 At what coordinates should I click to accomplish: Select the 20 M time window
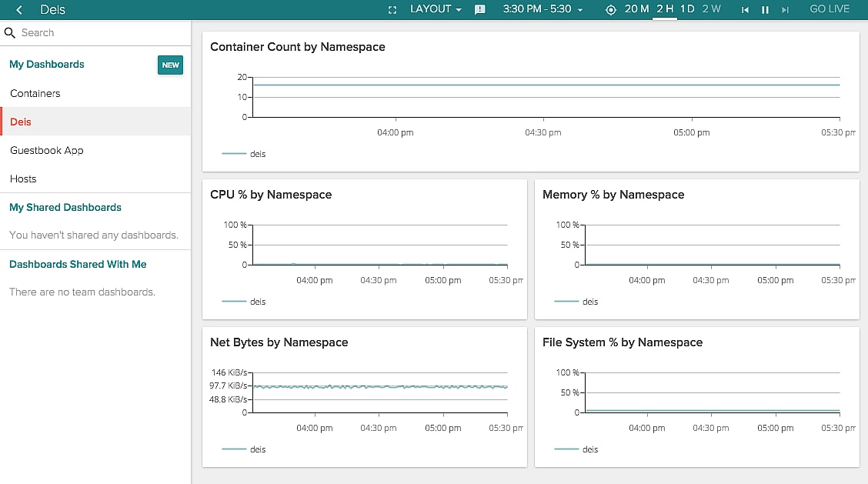636,9
